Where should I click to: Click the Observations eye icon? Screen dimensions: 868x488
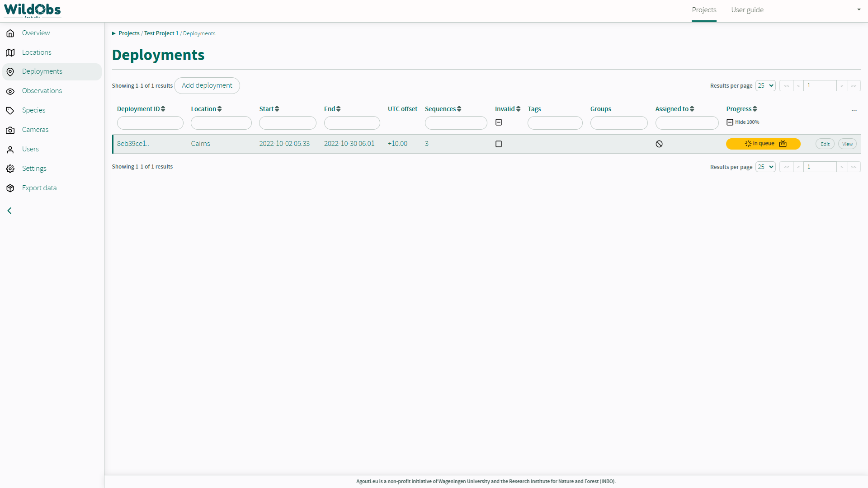pos(10,91)
